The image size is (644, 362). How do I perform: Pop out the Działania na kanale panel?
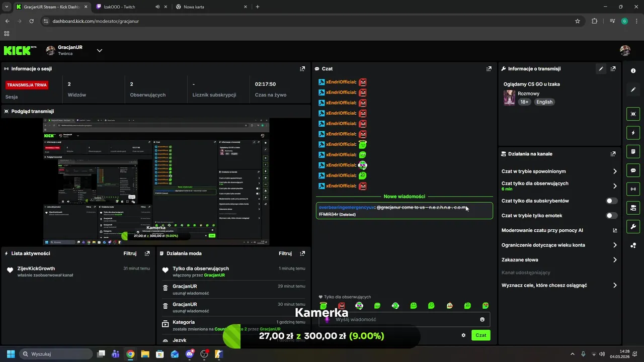click(613, 154)
